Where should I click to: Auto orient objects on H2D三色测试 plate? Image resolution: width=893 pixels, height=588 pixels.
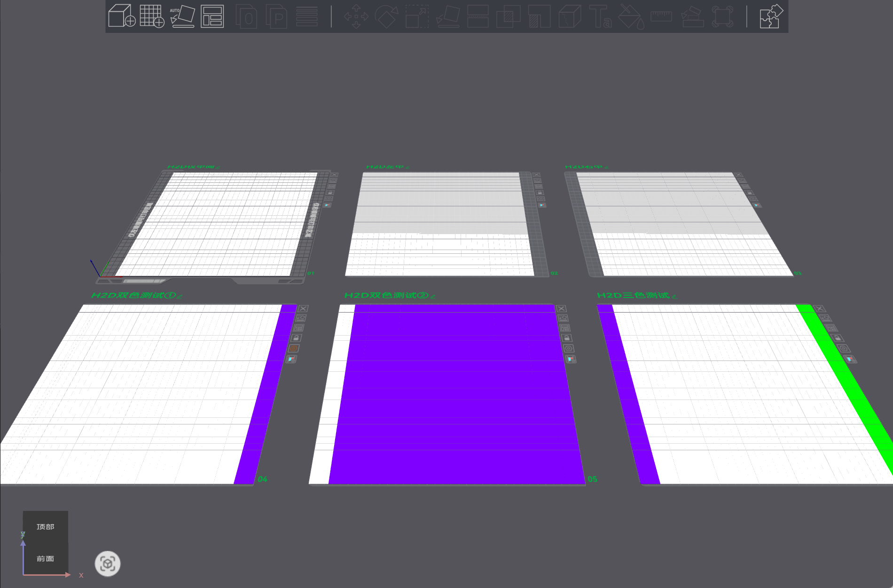pos(826,318)
